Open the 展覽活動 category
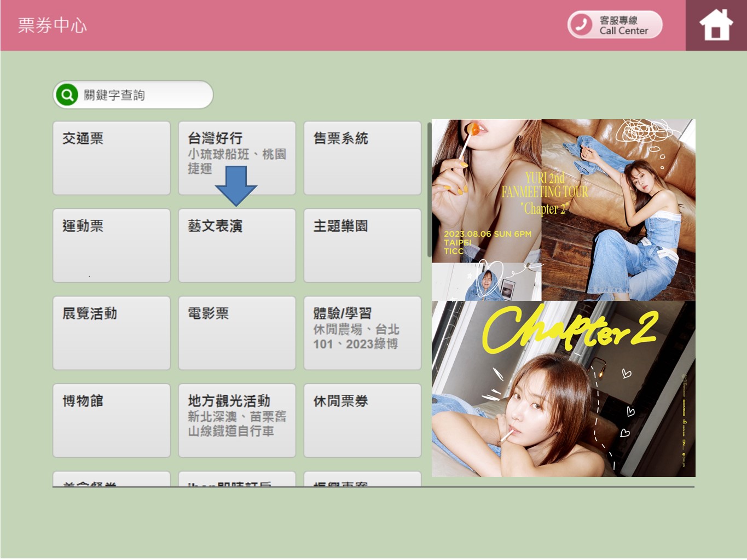Image resolution: width=747 pixels, height=560 pixels. (x=112, y=333)
